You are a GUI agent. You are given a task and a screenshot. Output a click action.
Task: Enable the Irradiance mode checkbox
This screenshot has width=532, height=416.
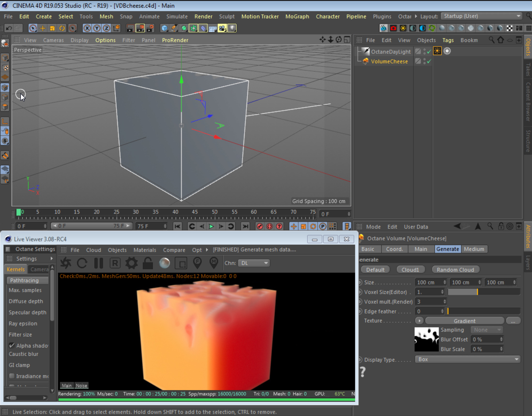click(11, 376)
